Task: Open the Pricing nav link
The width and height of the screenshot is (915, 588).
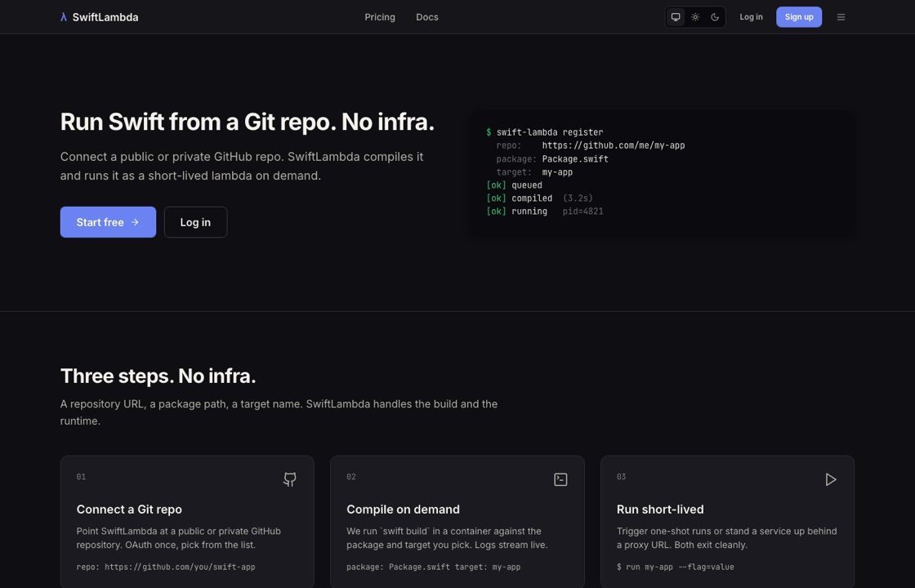Action: 380,17
